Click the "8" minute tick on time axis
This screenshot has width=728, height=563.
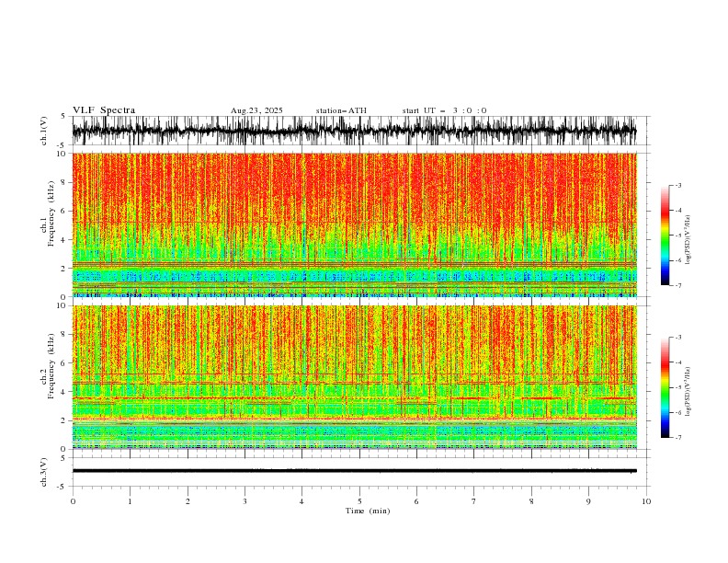point(531,501)
